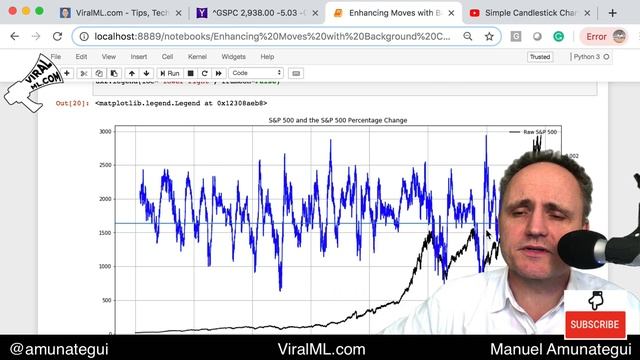640x360 pixels.
Task: Insert a cell below with the plus icon
Action: [x=67, y=73]
